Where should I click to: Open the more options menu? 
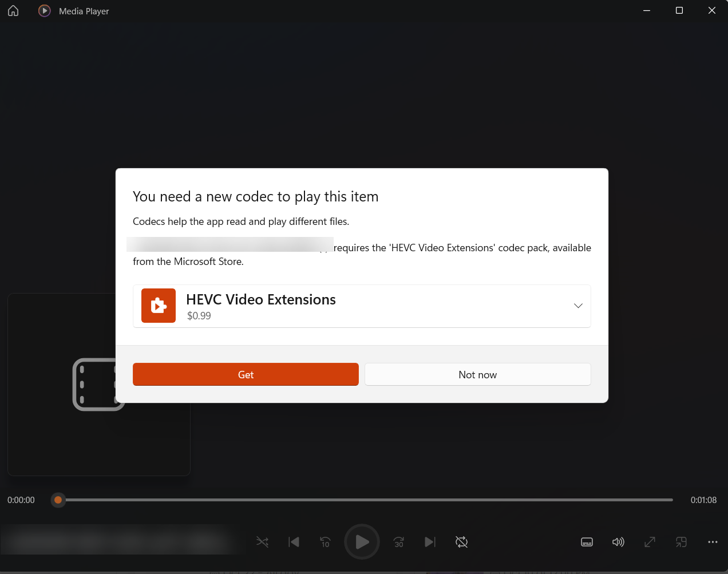tap(713, 542)
